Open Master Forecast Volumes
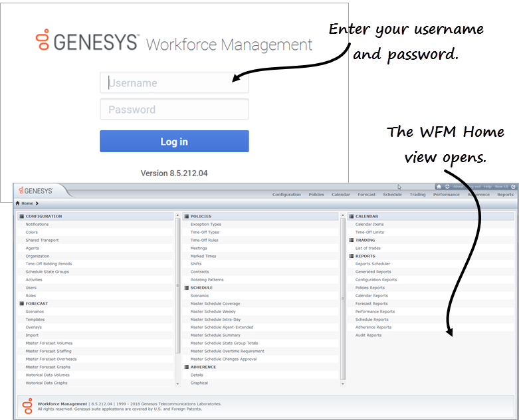This screenshot has height=420, width=519. 49,343
